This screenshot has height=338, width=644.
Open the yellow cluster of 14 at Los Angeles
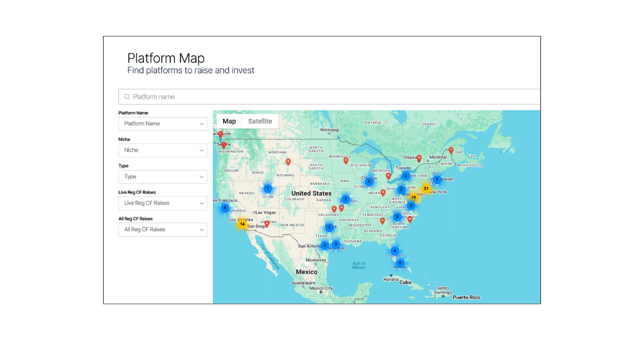[242, 224]
